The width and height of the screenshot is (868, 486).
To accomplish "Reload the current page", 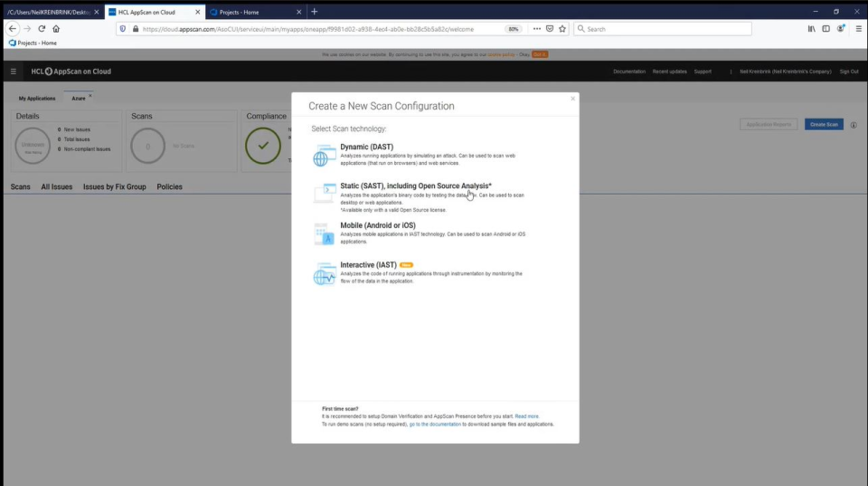I will 42,29.
